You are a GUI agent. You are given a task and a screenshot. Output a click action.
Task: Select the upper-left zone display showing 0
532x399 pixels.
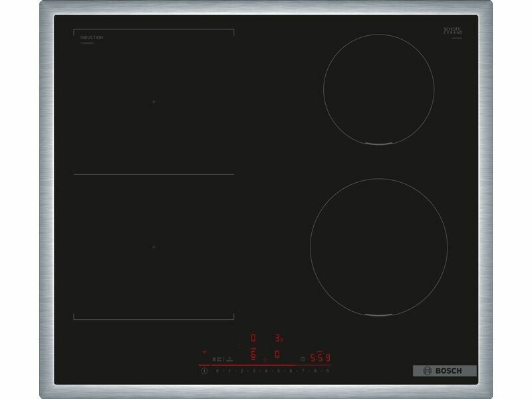point(253,338)
